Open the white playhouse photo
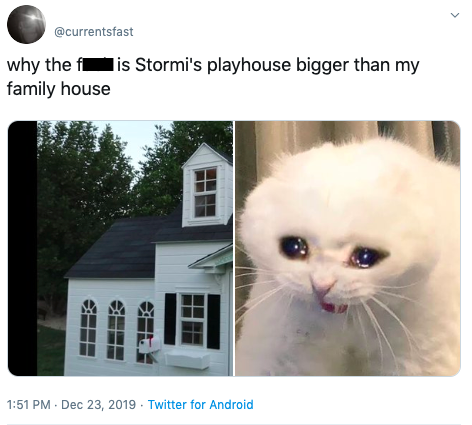Image resolution: width=472 pixels, height=425 pixels. pos(120,248)
